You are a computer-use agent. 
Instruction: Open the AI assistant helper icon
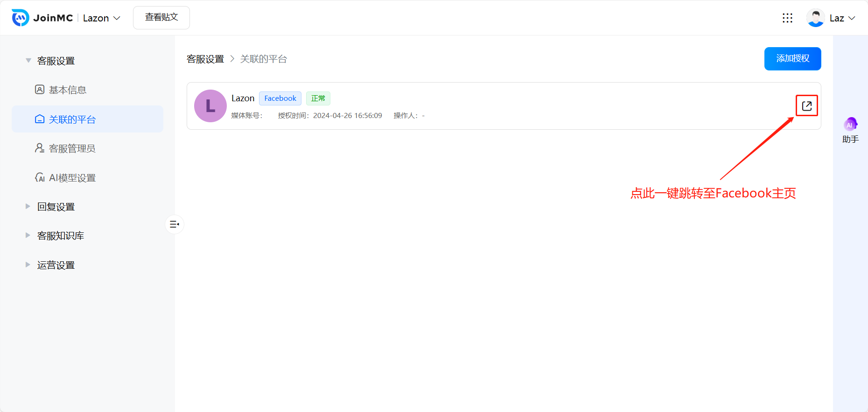(x=850, y=125)
